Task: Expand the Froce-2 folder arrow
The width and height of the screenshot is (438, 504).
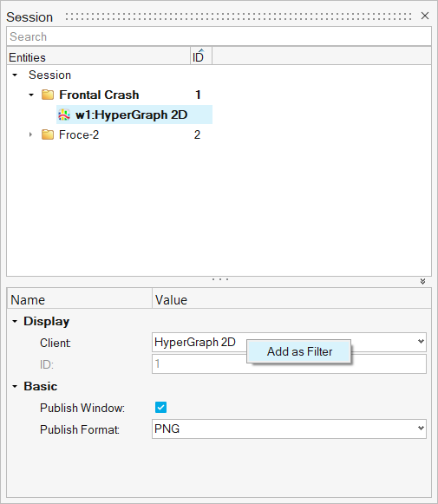Action: (x=30, y=134)
